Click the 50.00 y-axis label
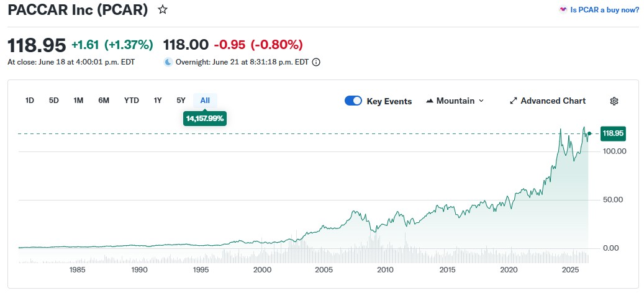 [x=612, y=200]
